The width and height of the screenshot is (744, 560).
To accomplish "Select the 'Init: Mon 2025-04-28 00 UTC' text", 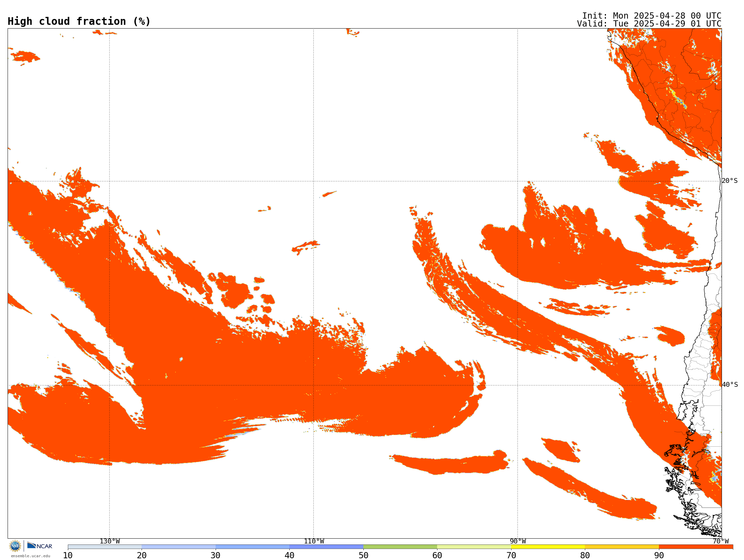I will coord(652,16).
